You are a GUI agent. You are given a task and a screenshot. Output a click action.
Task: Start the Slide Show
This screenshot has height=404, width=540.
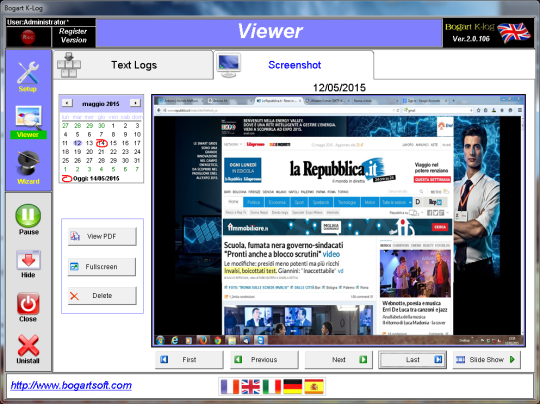coord(486,360)
